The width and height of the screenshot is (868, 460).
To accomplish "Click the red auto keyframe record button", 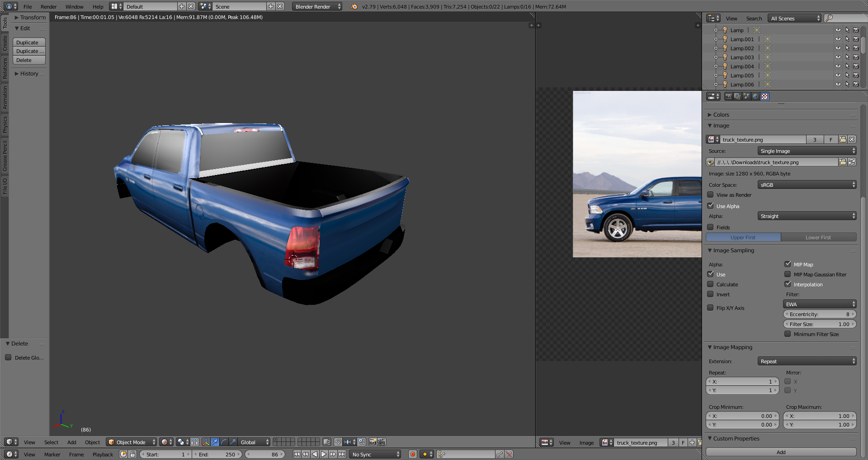I will pyautogui.click(x=412, y=454).
